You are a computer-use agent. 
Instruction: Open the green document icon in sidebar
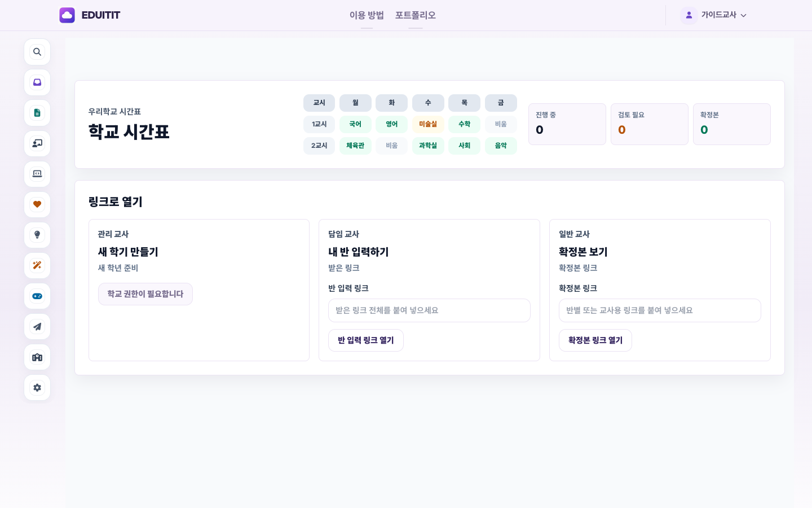tap(37, 113)
